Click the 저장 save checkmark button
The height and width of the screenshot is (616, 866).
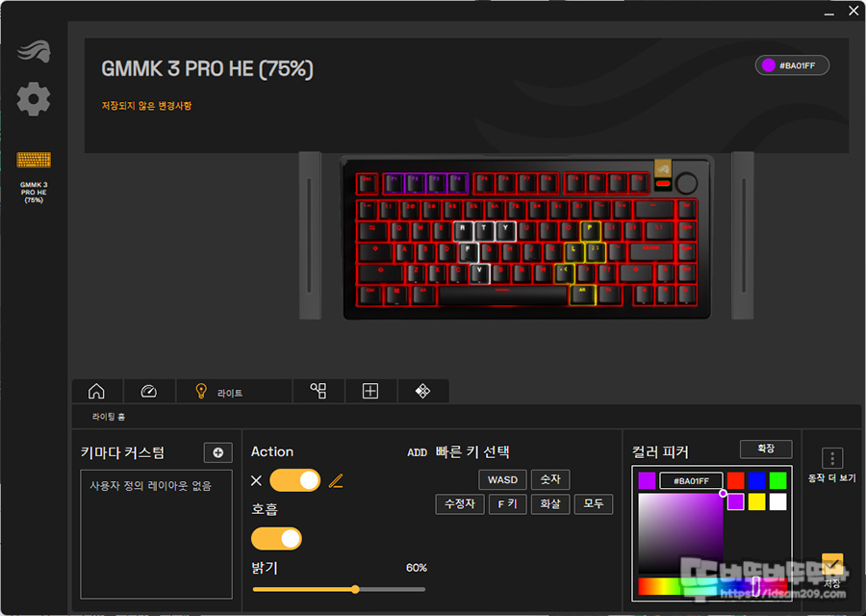(832, 563)
